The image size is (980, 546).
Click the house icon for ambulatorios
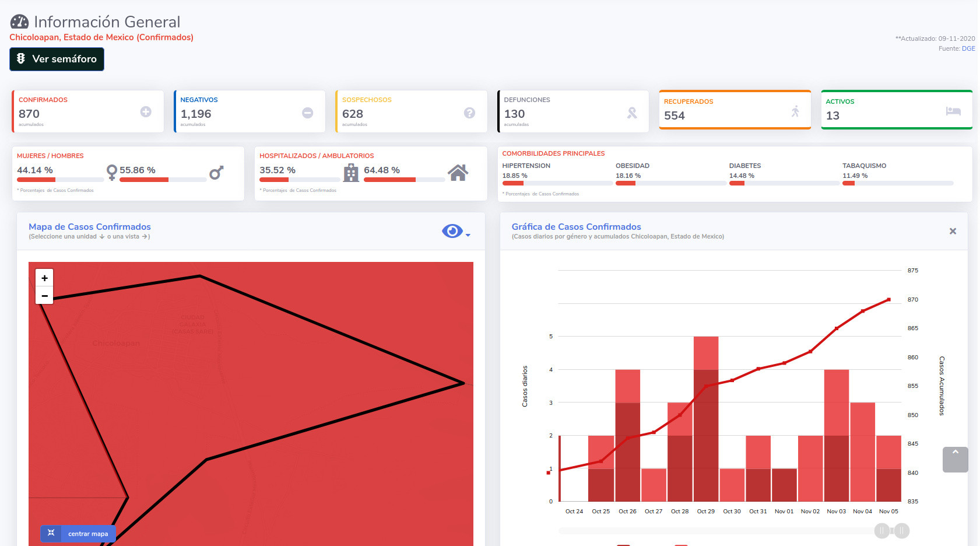tap(458, 173)
